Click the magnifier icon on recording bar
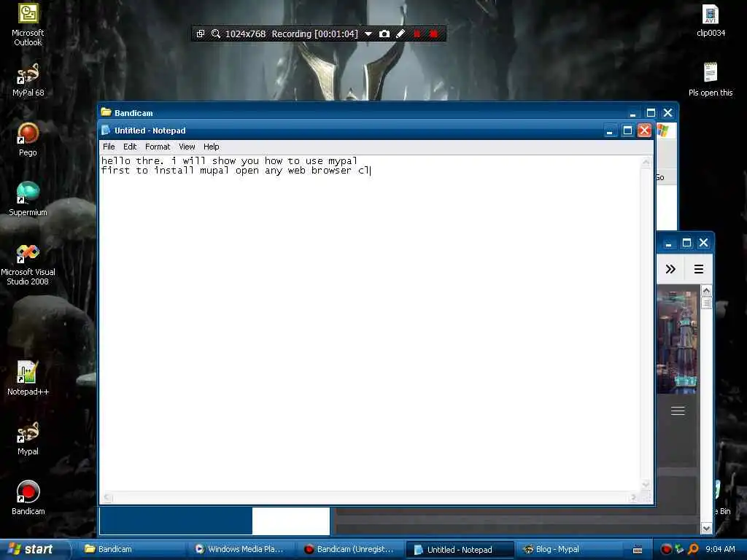Image resolution: width=747 pixels, height=560 pixels. (x=216, y=34)
